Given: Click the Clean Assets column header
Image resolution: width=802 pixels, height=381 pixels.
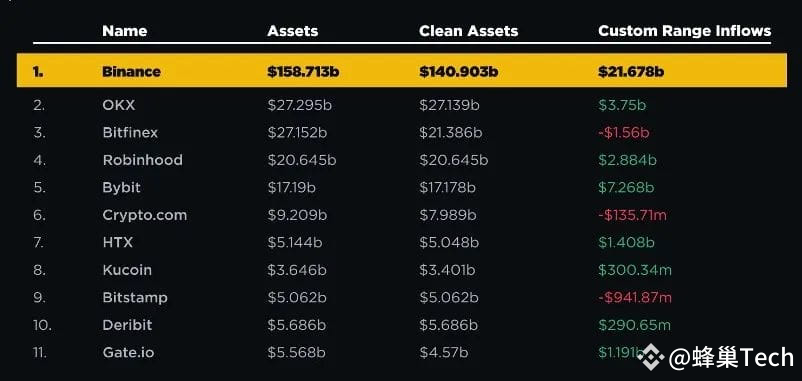Looking at the screenshot, I should [469, 31].
